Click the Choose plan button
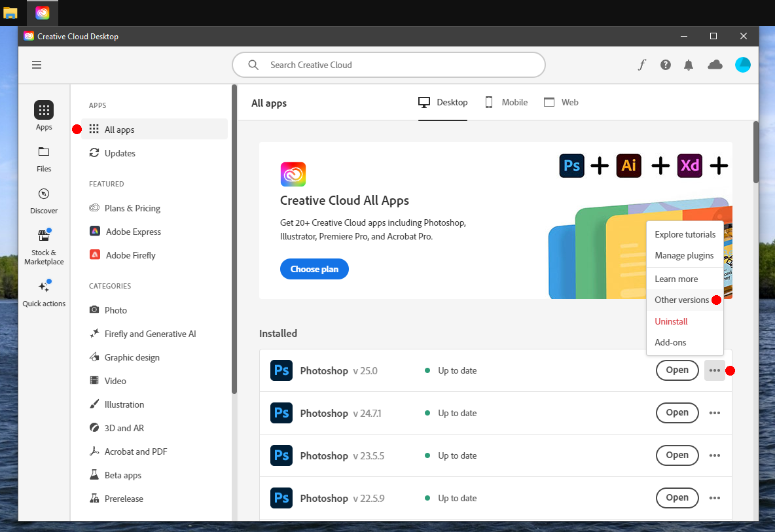The width and height of the screenshot is (775, 532). pyautogui.click(x=314, y=269)
